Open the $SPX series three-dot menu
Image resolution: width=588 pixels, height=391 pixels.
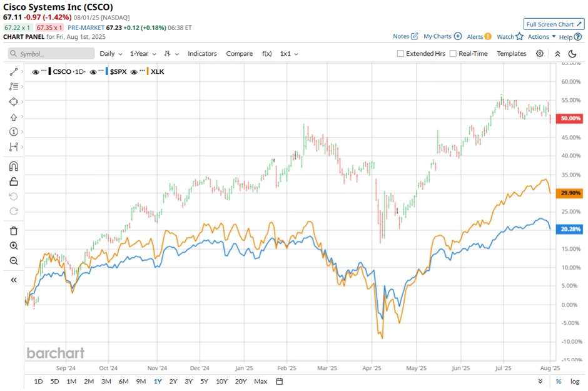(x=101, y=71)
